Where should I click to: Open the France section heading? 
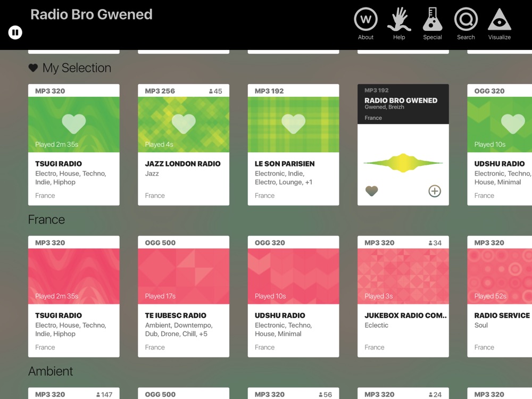pyautogui.click(x=46, y=220)
